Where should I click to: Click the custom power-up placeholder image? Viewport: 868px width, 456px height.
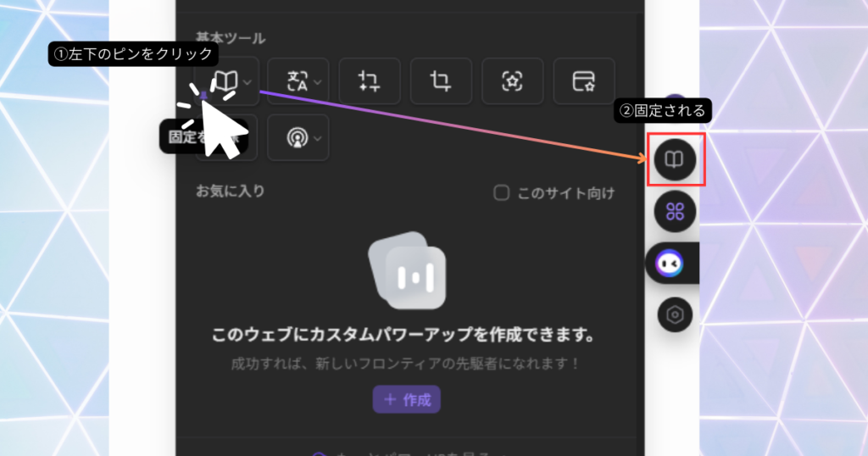[406, 270]
